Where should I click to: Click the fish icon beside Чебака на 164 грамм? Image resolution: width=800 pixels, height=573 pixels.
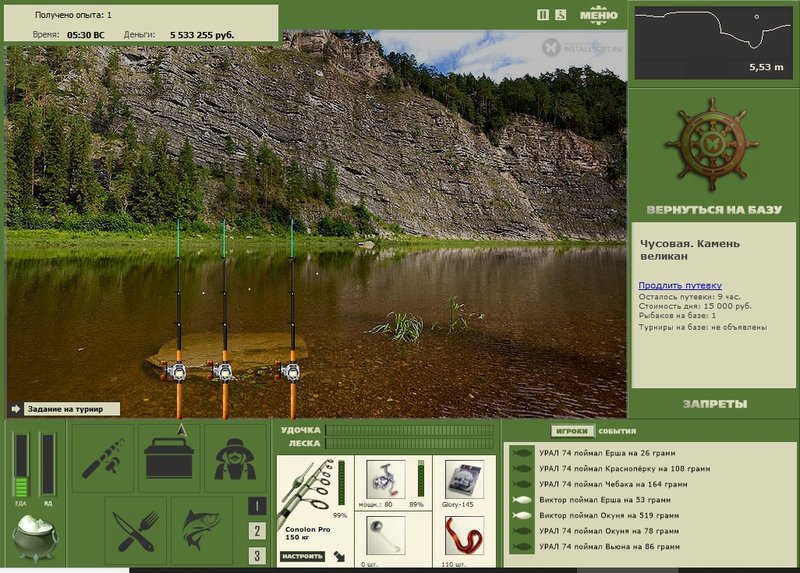click(521, 484)
